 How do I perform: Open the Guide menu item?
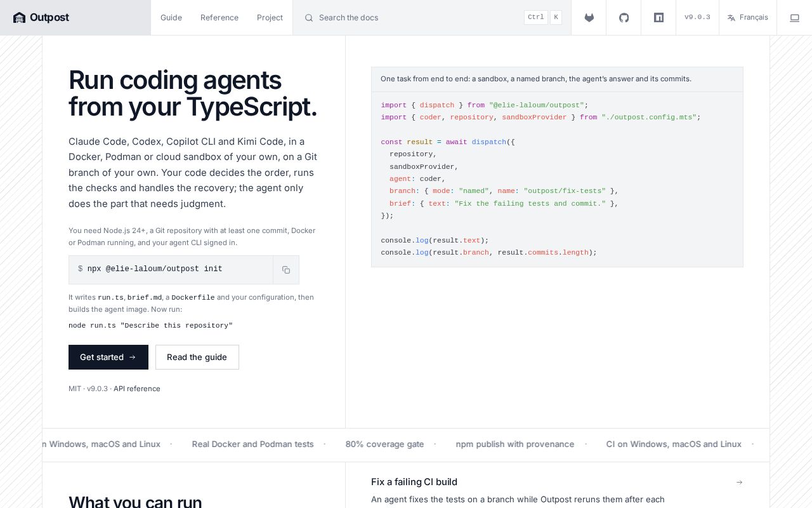click(x=171, y=18)
